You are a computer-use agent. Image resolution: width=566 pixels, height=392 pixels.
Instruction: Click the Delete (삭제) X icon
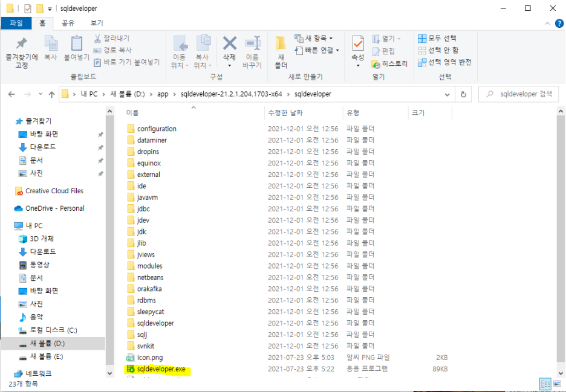pos(229,43)
